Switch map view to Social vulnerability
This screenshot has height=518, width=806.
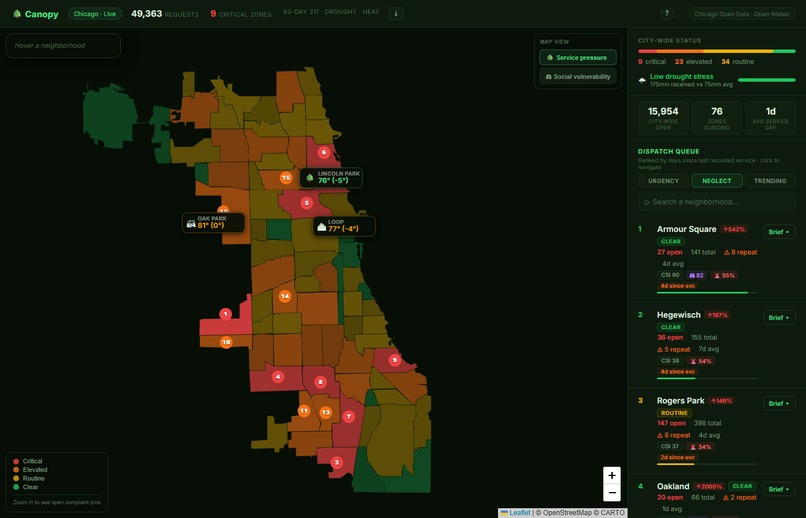coord(578,77)
